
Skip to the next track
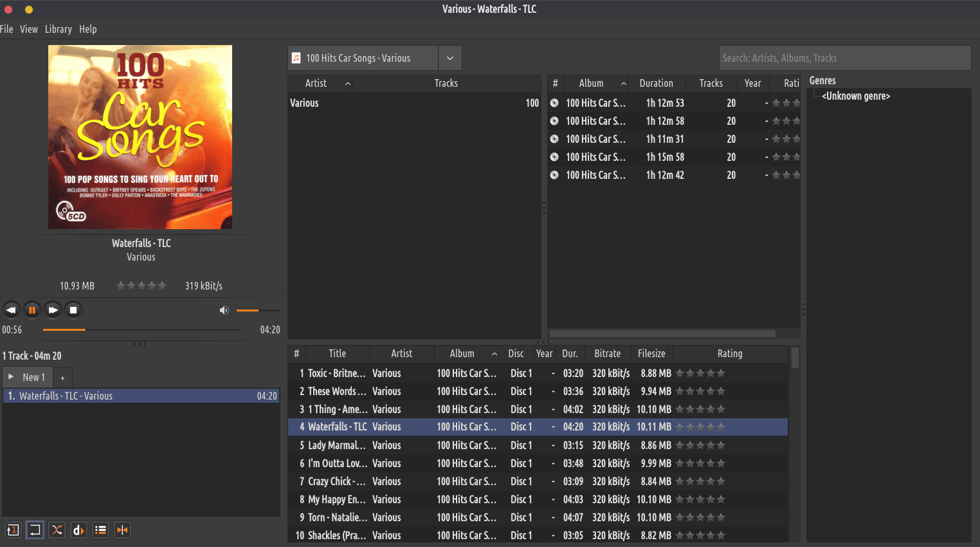tap(53, 310)
